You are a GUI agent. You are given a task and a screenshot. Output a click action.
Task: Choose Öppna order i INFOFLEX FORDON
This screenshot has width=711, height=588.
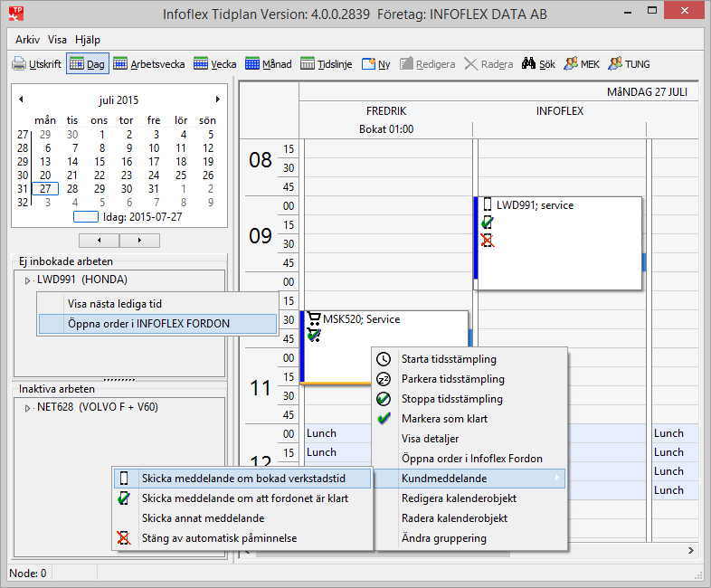point(157,324)
